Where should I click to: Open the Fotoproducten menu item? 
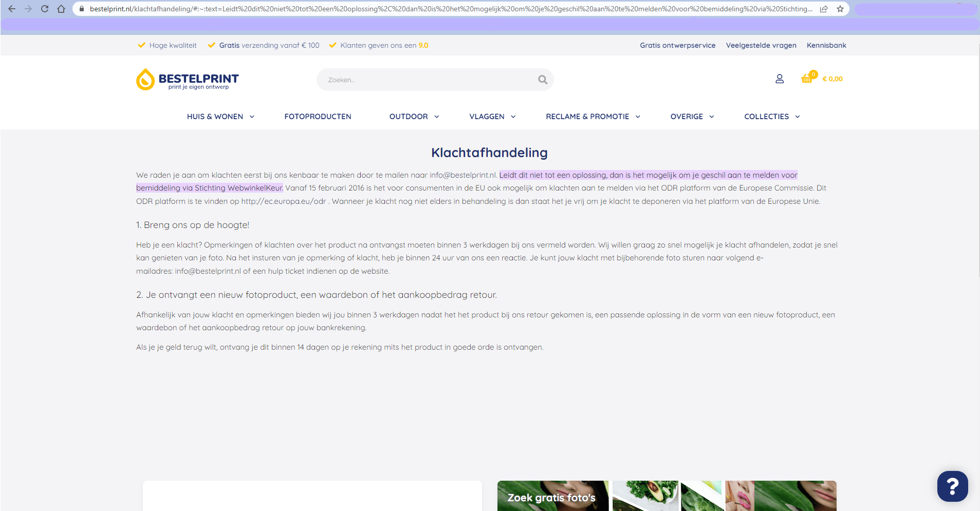[318, 117]
